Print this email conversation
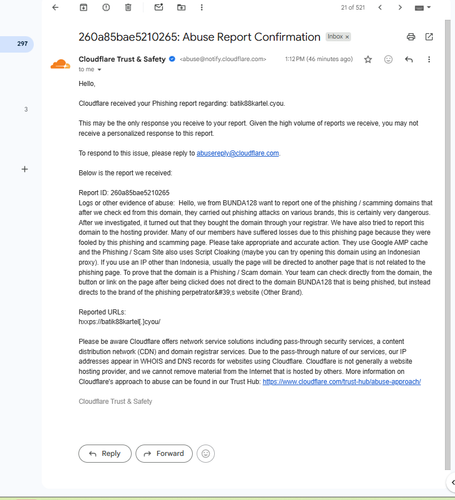The image size is (455, 500). click(411, 37)
